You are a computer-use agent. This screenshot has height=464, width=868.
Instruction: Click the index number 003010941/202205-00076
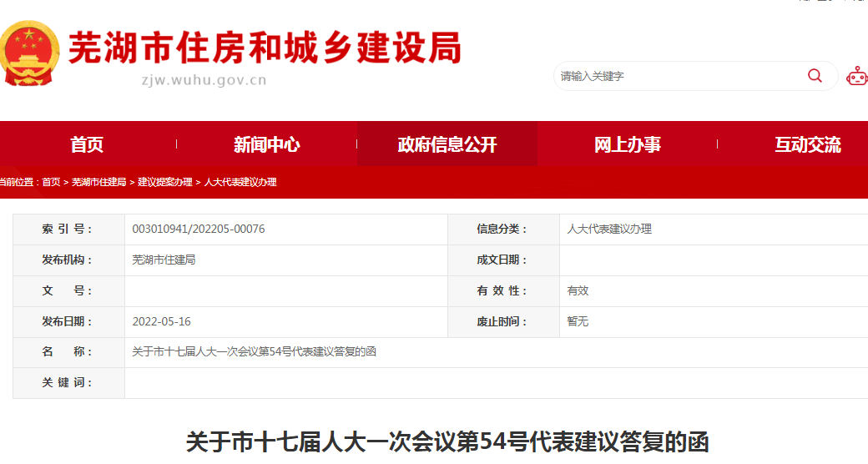tap(199, 229)
